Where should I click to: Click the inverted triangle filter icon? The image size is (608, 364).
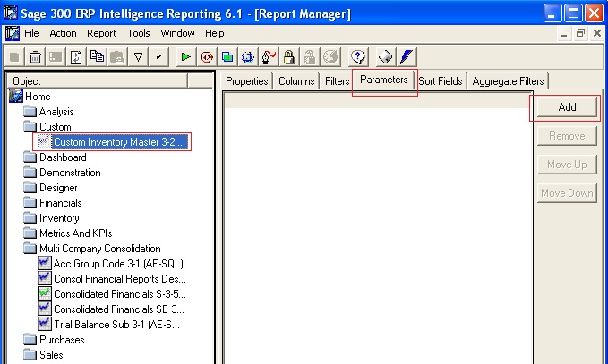138,57
